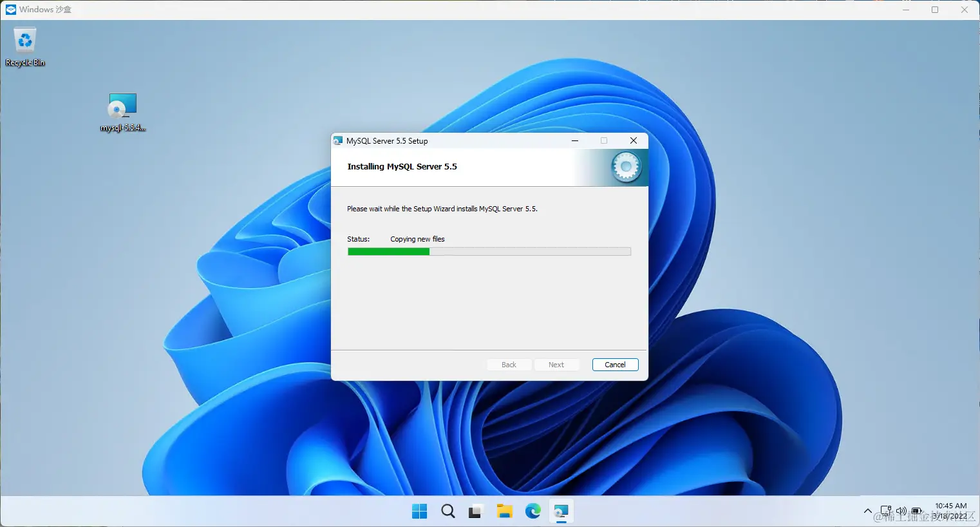Open Task View from the taskbar
980x527 pixels.
(x=476, y=512)
